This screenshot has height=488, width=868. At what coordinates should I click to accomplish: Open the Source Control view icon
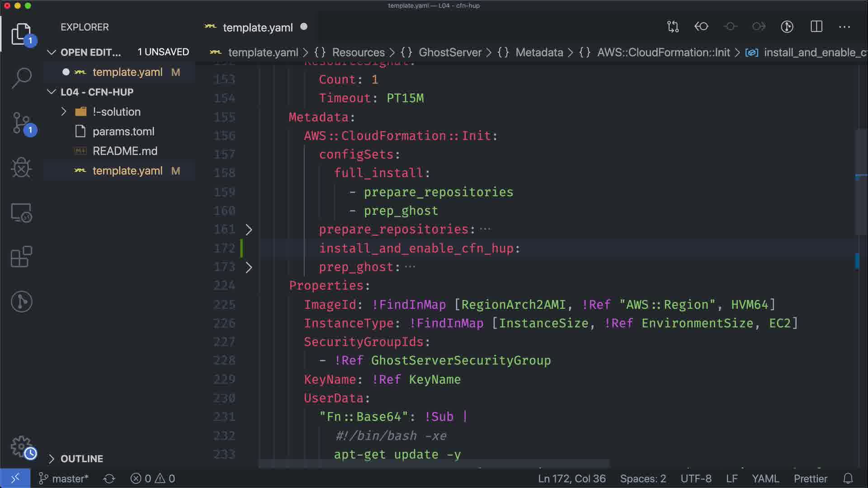[x=21, y=123]
